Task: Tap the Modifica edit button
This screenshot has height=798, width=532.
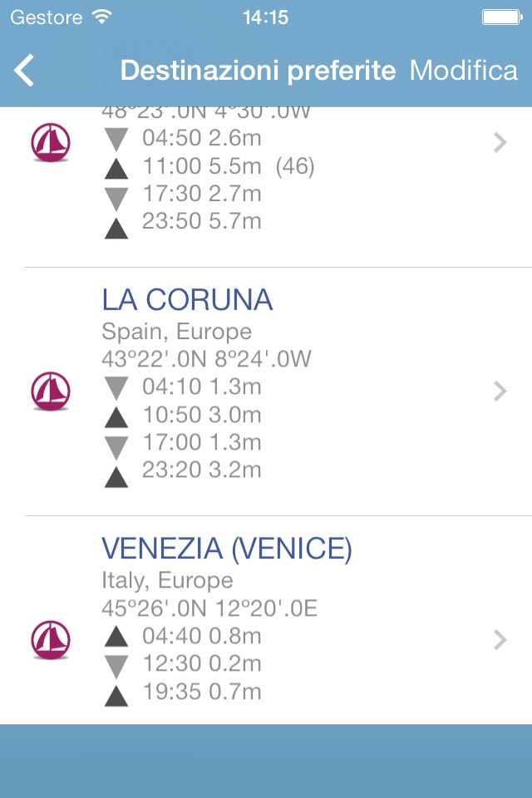Action: [x=464, y=70]
